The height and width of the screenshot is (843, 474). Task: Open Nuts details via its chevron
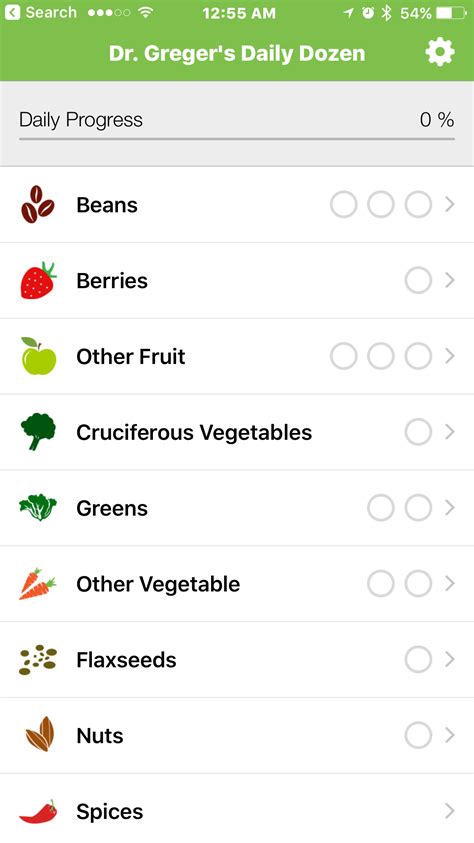(450, 735)
